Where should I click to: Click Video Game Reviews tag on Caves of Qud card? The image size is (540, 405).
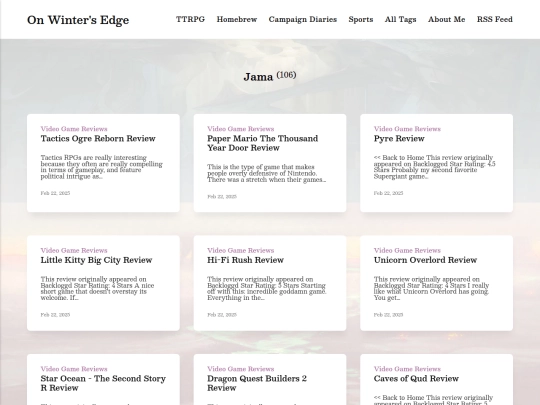(407, 369)
